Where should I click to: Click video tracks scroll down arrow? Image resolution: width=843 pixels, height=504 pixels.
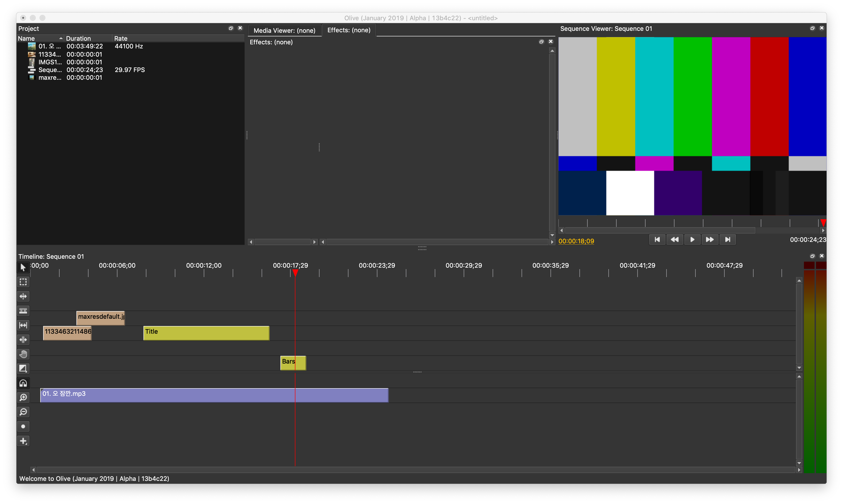pyautogui.click(x=800, y=368)
